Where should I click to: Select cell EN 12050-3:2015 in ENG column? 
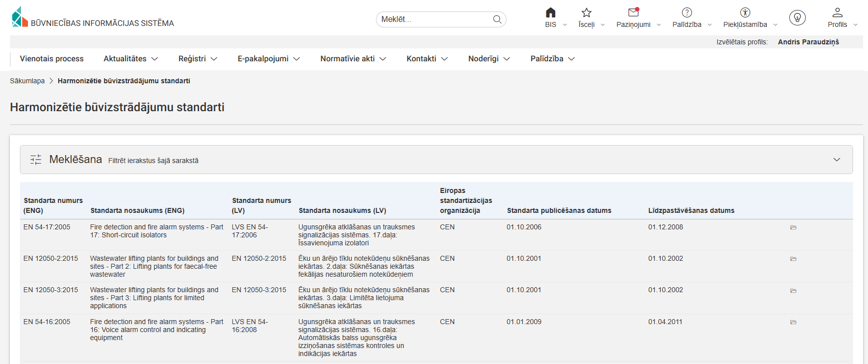(x=51, y=290)
